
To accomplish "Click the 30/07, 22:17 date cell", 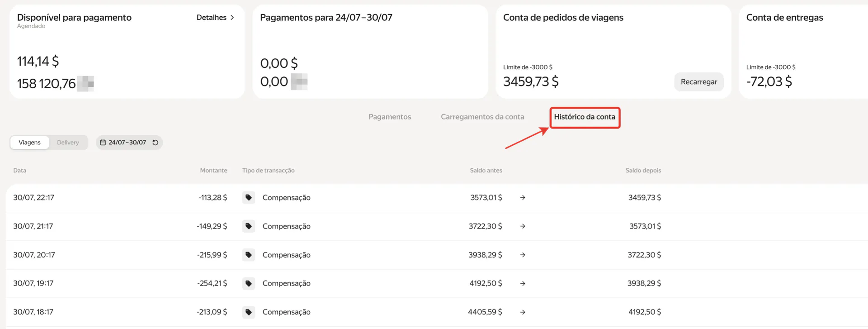I will (33, 198).
